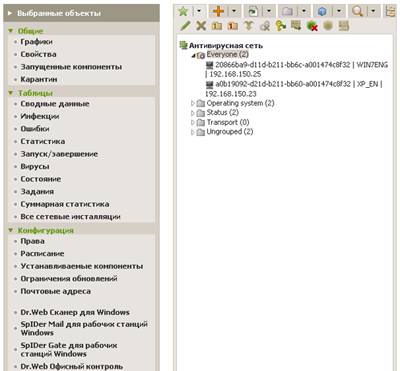
Task: Open dropdown arrow next to star icon
Action: pyautogui.click(x=199, y=11)
